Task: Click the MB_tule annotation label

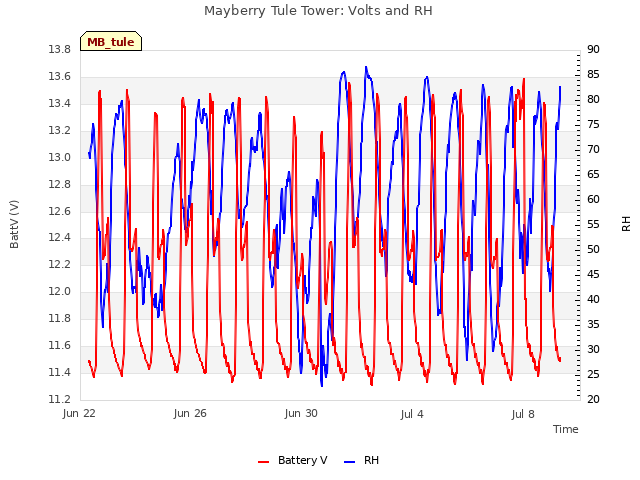Action: [x=111, y=42]
